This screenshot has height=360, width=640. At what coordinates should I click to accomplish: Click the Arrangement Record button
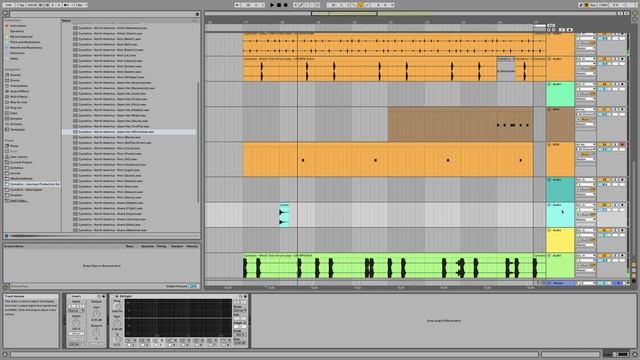point(285,5)
